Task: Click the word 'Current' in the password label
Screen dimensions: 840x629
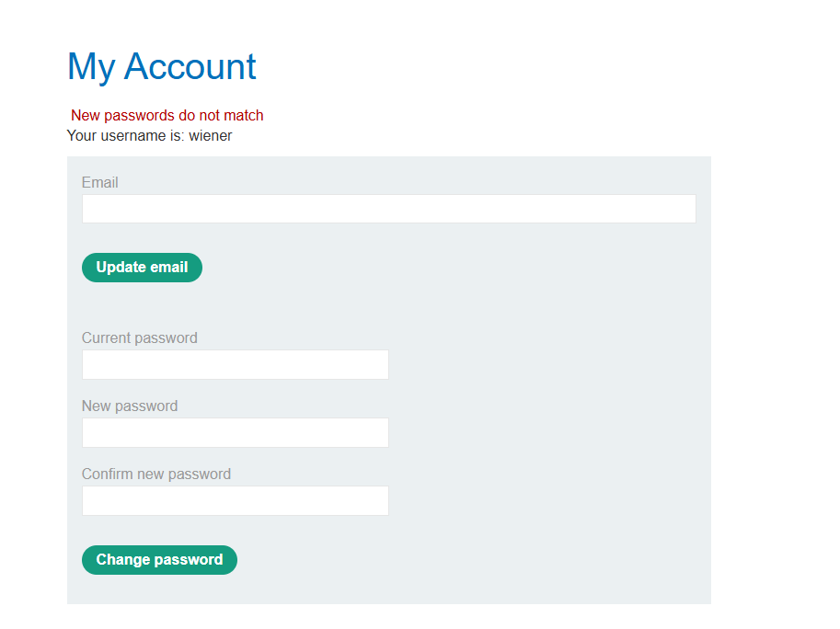Action: (x=107, y=337)
